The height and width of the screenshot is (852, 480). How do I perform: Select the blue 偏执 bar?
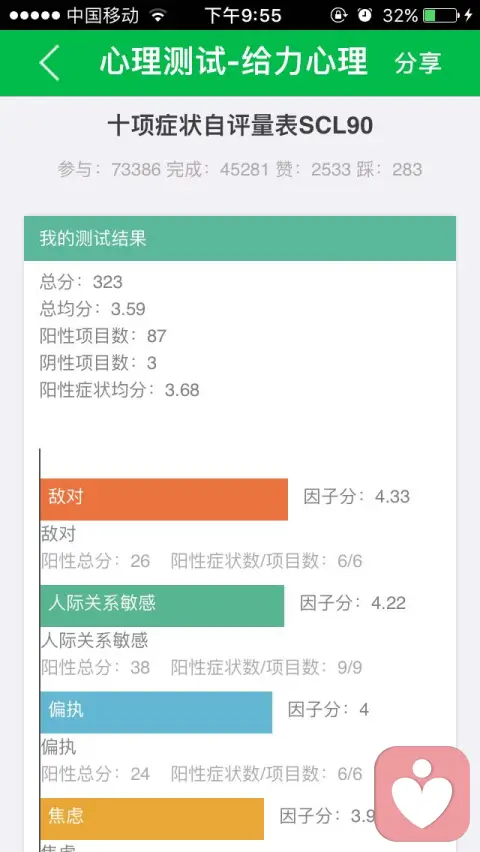point(156,712)
